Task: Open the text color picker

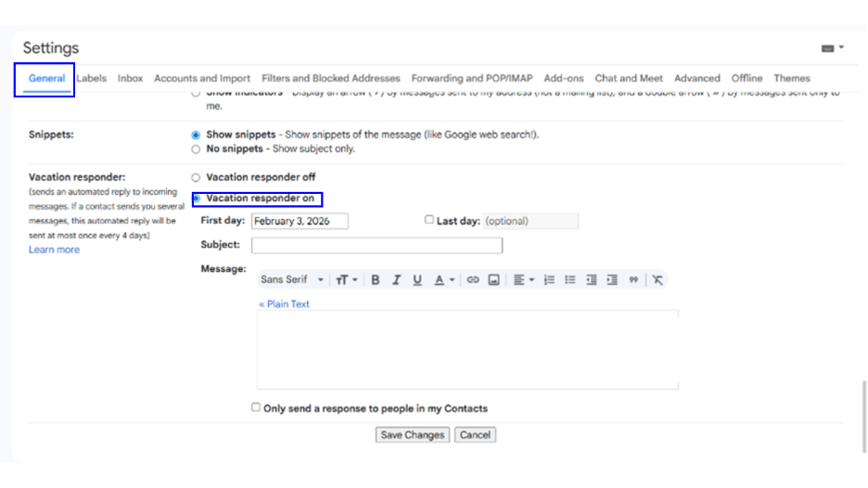Action: click(x=444, y=280)
